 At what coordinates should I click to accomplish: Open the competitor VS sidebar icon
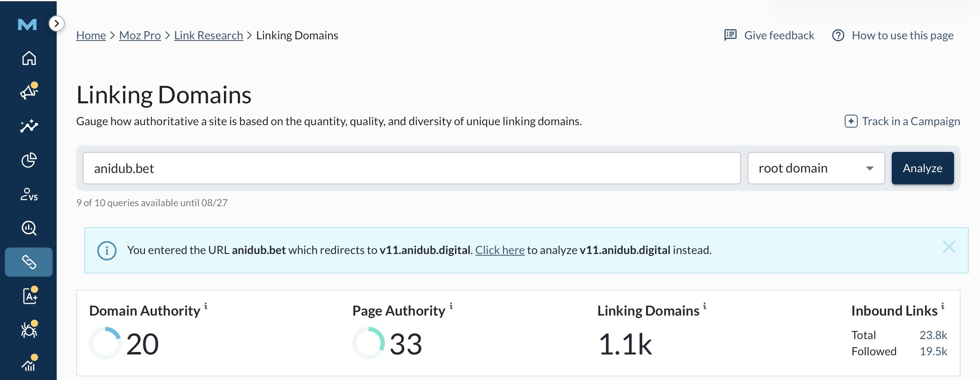(x=29, y=194)
